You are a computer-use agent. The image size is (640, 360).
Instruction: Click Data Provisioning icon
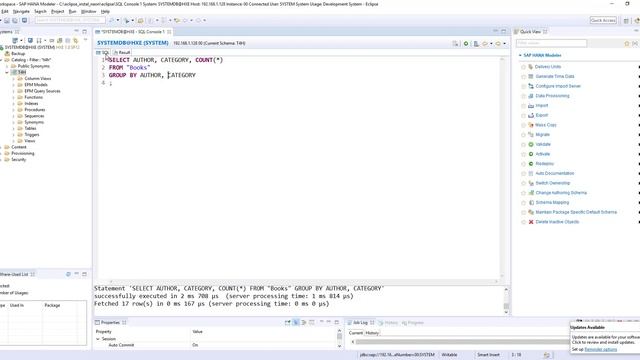[531, 96]
